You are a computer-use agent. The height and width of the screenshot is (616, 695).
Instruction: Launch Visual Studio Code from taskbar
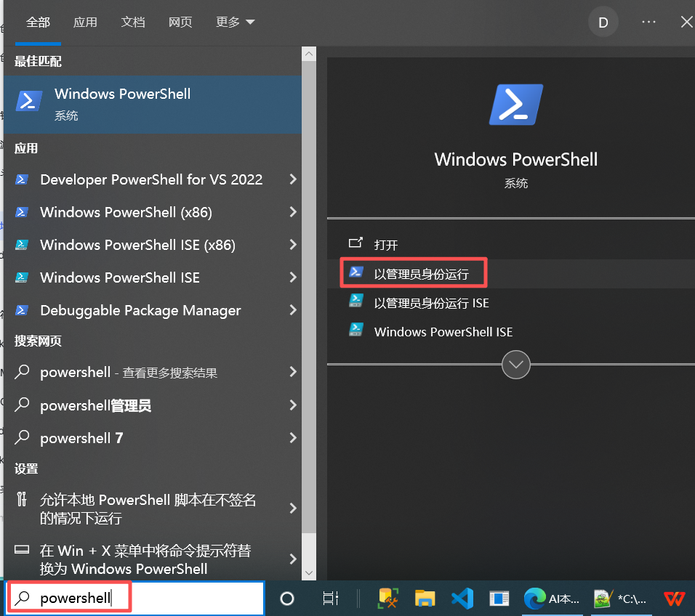462,599
